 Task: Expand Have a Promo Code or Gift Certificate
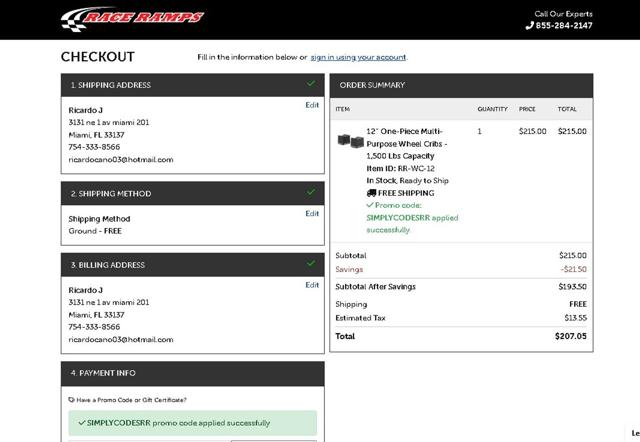point(131,400)
